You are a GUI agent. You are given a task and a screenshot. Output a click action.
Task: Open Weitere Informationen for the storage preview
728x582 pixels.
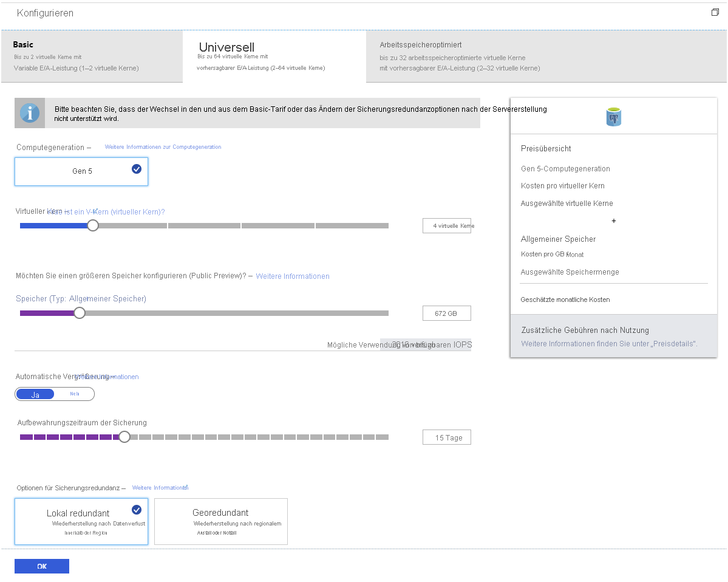292,276
